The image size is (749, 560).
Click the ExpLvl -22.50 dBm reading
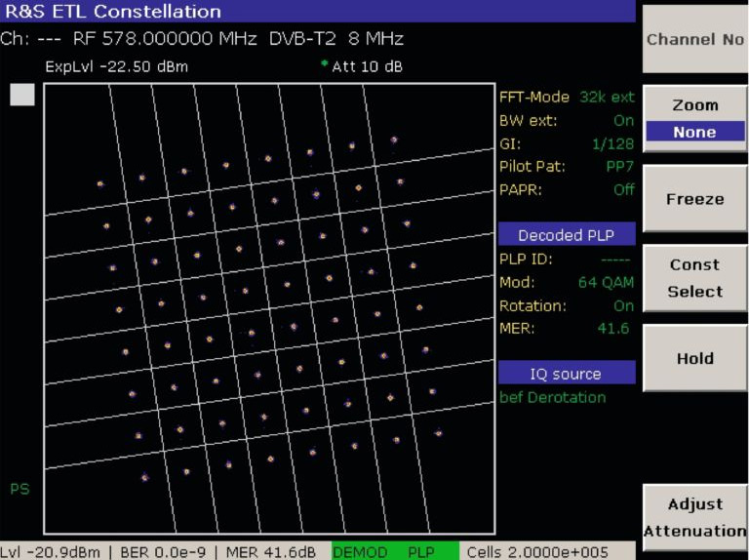(x=117, y=67)
